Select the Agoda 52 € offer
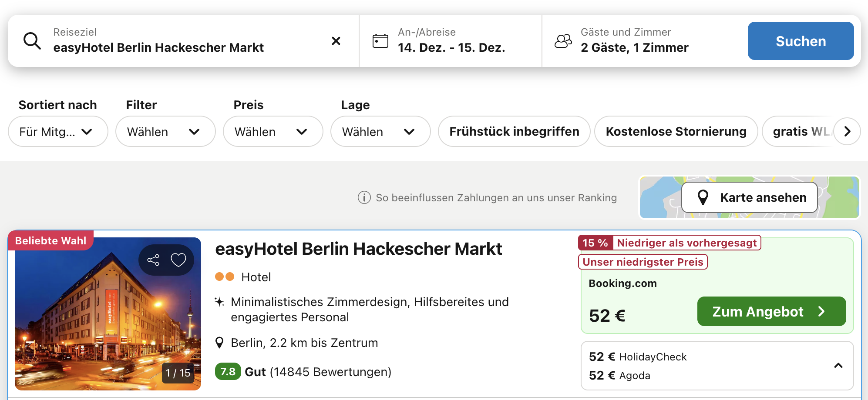The height and width of the screenshot is (400, 868). (x=619, y=376)
